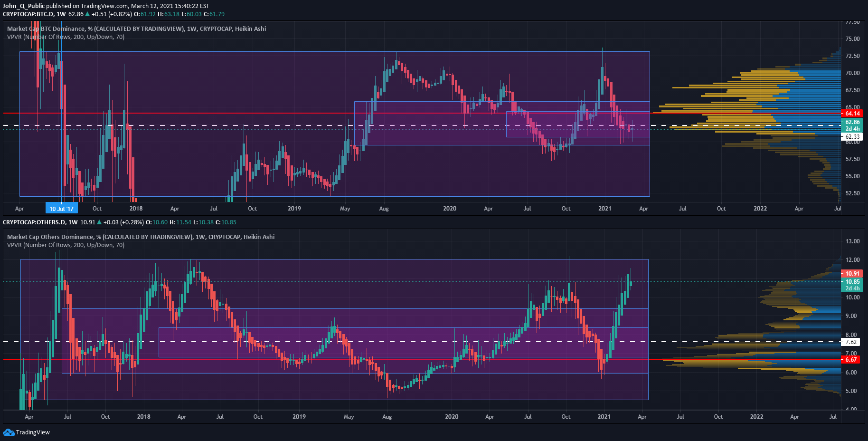This screenshot has width=868, height=441.
Task: Open the John_Q_Public author name
Action: (x=24, y=6)
